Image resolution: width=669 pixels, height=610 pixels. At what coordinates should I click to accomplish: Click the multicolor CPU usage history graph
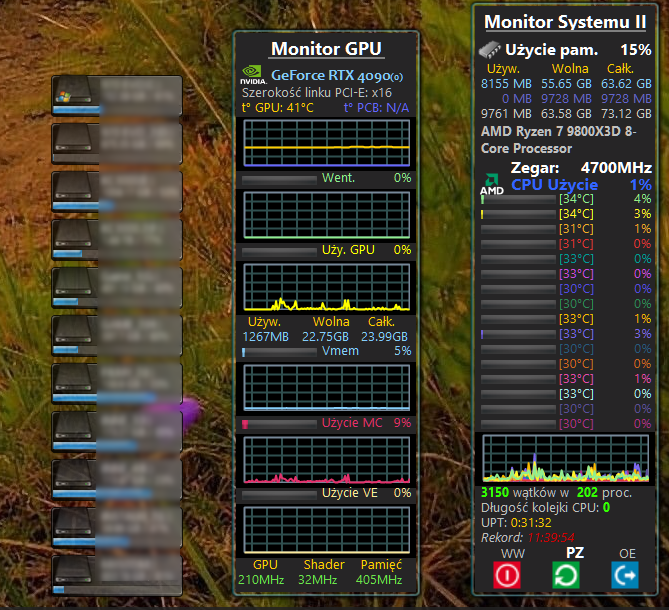pos(566,459)
